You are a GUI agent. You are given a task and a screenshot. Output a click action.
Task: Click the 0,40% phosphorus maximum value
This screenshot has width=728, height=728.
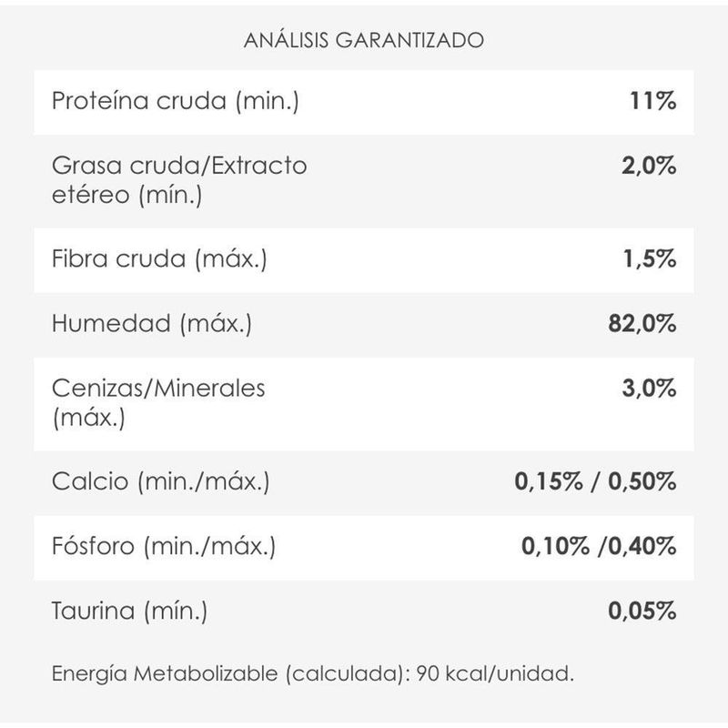(642, 546)
